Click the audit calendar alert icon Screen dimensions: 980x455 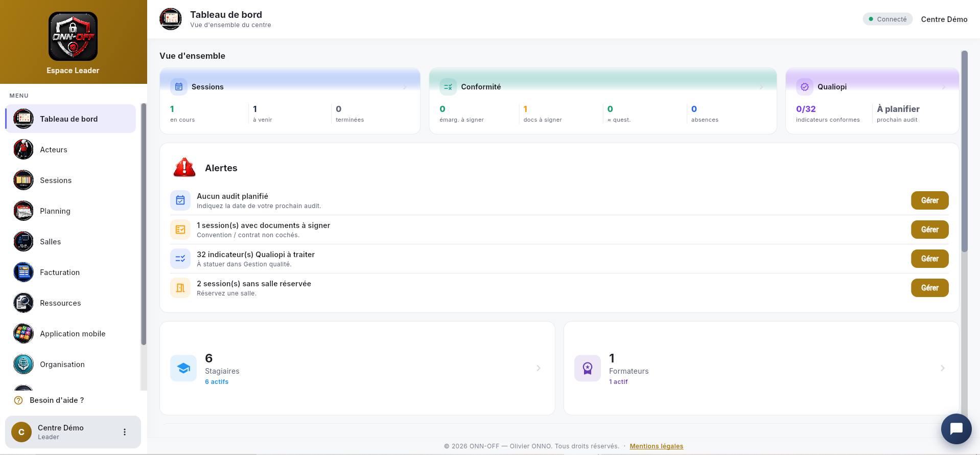coord(180,200)
